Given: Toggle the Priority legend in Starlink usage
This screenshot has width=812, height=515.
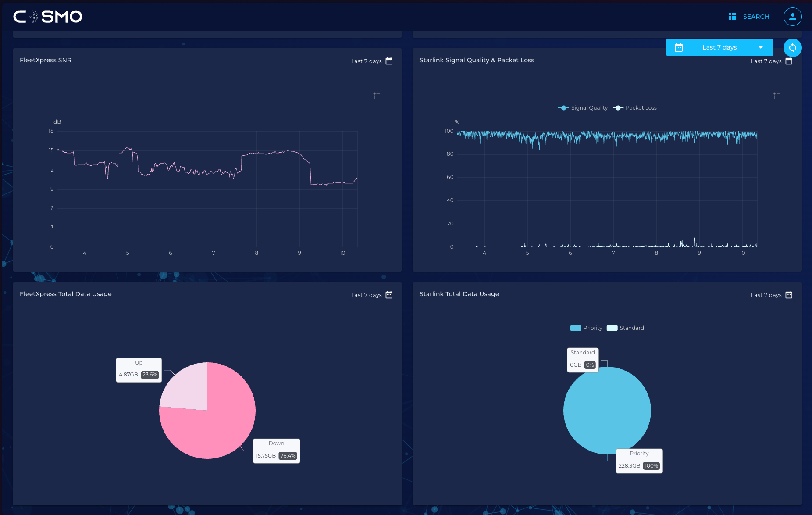Looking at the screenshot, I should tap(586, 328).
